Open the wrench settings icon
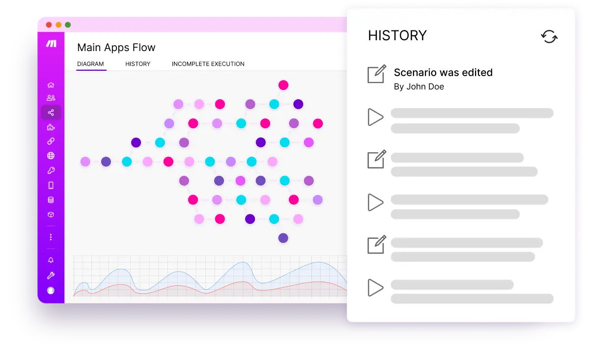 (x=51, y=275)
